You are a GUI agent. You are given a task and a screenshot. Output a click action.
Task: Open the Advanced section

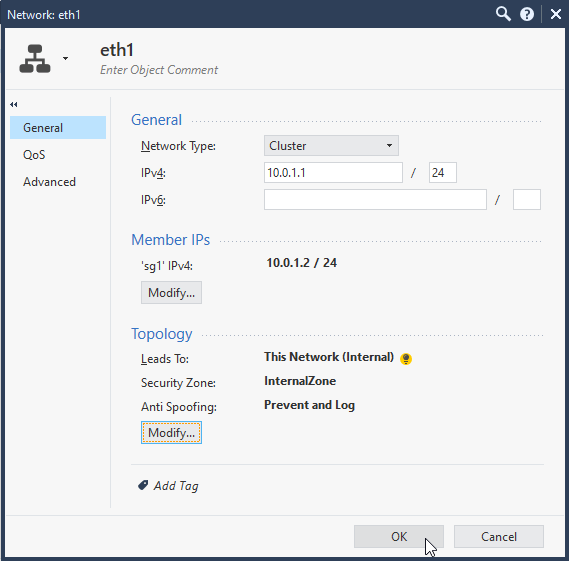(x=49, y=182)
